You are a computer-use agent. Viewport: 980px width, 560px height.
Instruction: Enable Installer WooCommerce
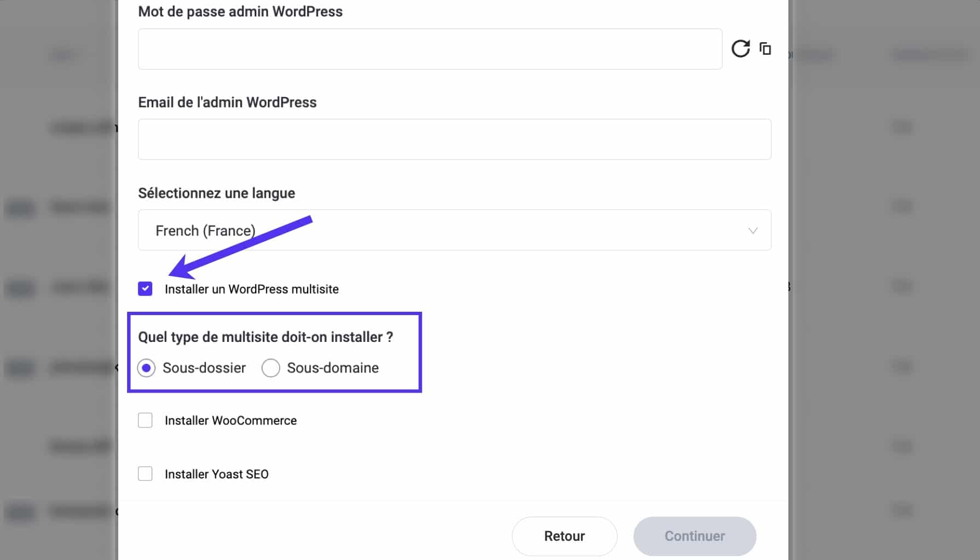[x=145, y=420]
